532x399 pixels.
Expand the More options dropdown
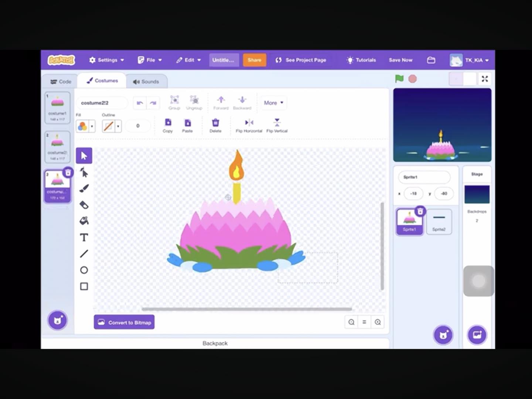273,103
